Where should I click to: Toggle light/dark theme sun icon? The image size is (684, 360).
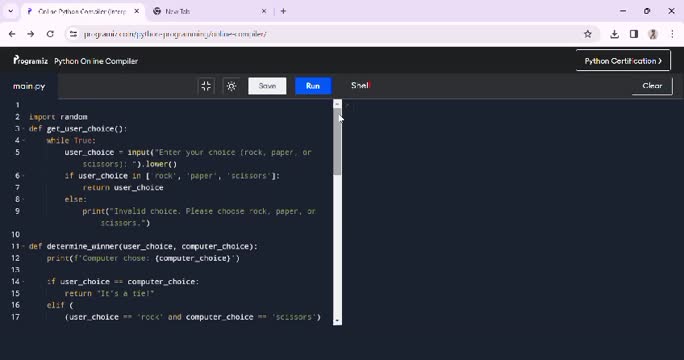coord(231,86)
